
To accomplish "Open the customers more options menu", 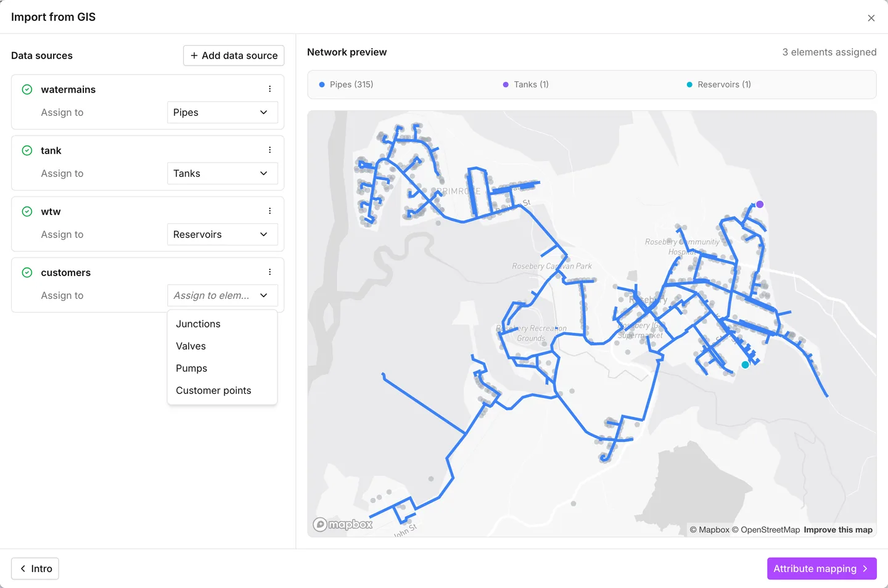I will [x=269, y=272].
